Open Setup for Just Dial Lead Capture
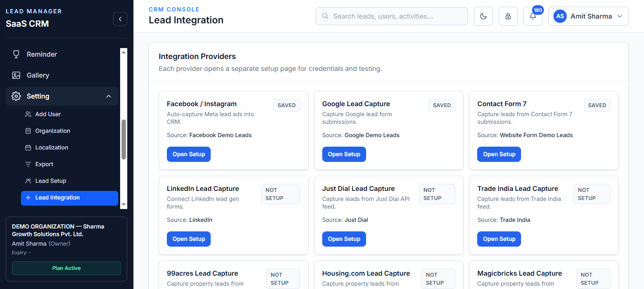 [344, 239]
